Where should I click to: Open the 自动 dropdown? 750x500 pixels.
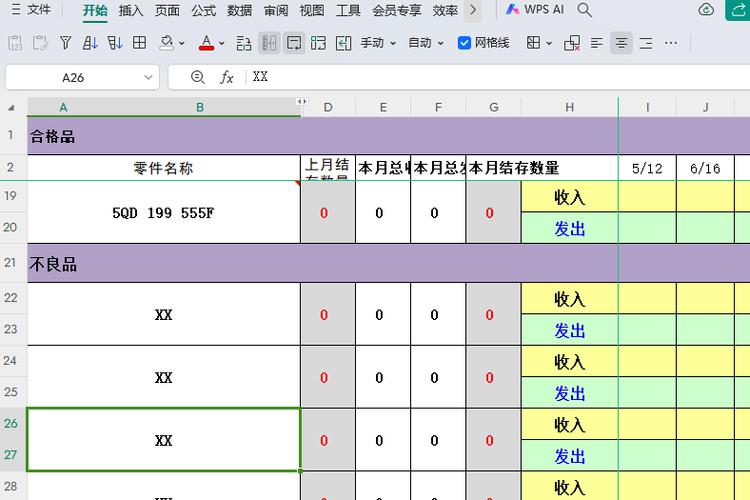[426, 43]
